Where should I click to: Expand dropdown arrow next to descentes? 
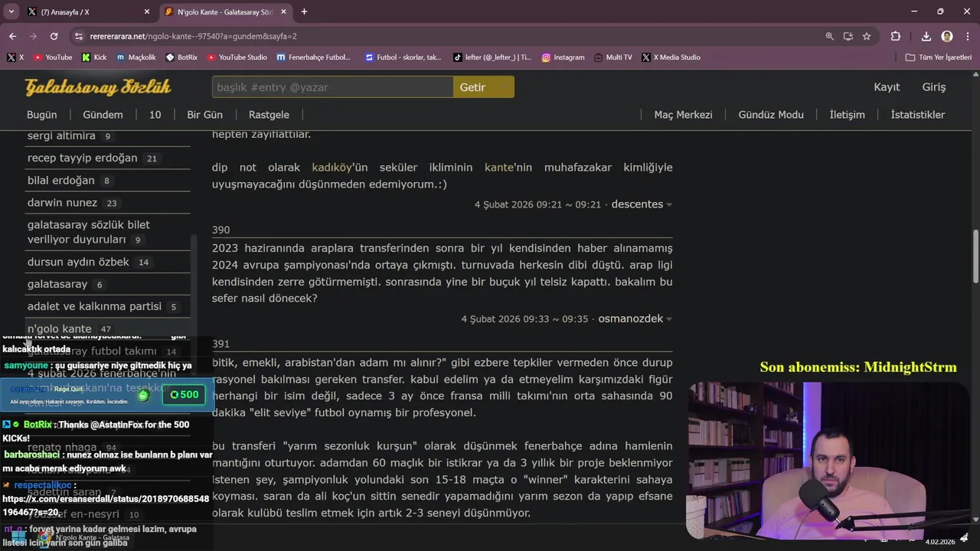[x=669, y=205]
